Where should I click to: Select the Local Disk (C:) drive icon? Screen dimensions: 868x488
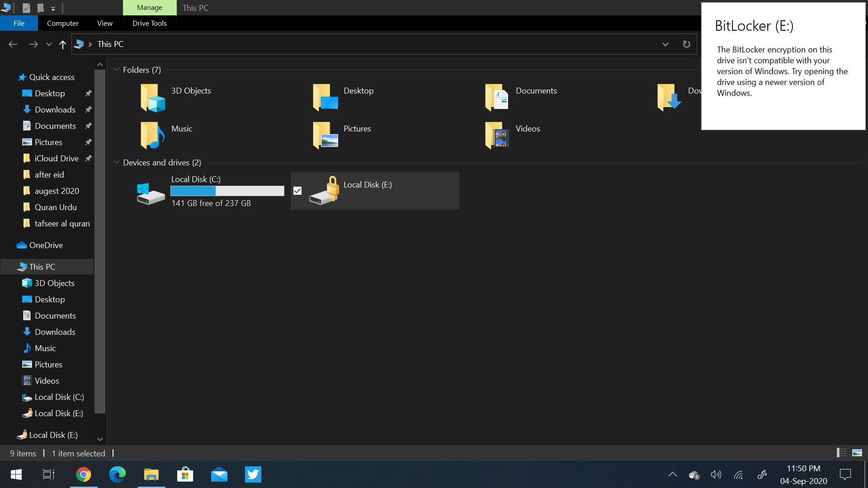(151, 193)
